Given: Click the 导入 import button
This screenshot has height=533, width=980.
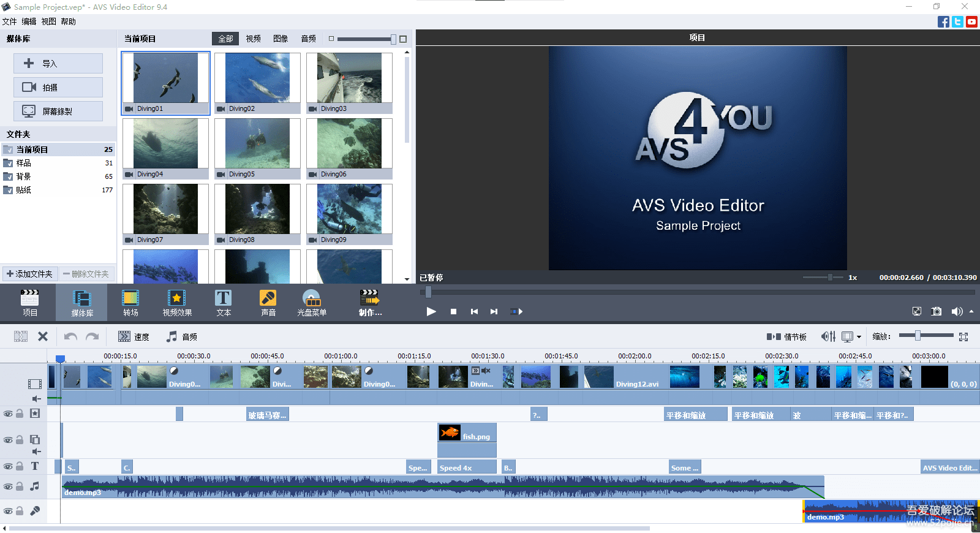Looking at the screenshot, I should point(58,63).
